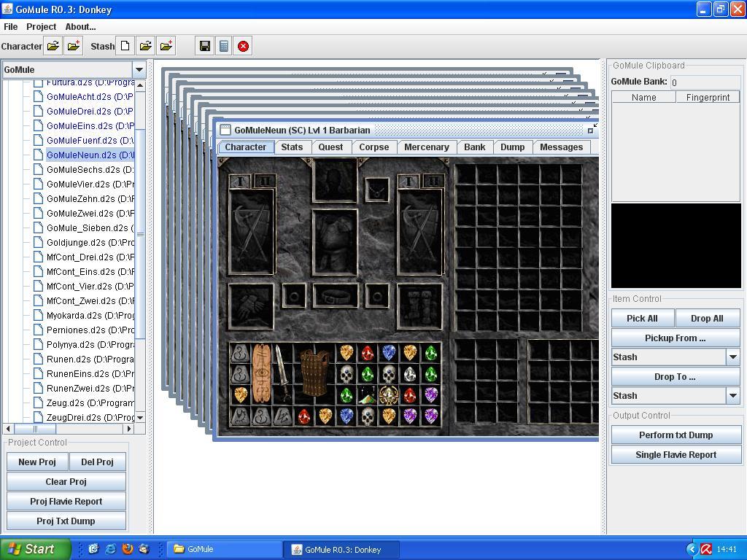The height and width of the screenshot is (560, 747).
Task: Click the red antivirus tray icon
Action: tap(706, 550)
